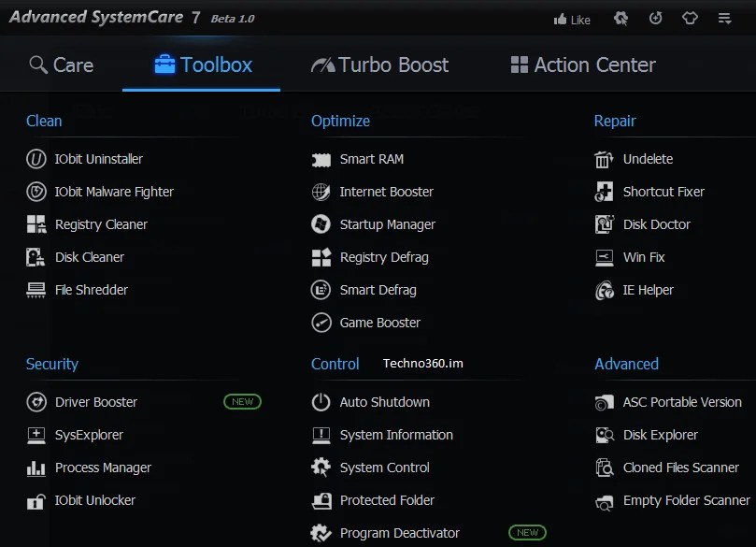Open the skin shirt icon in title bar
756x547 pixels.
690,19
